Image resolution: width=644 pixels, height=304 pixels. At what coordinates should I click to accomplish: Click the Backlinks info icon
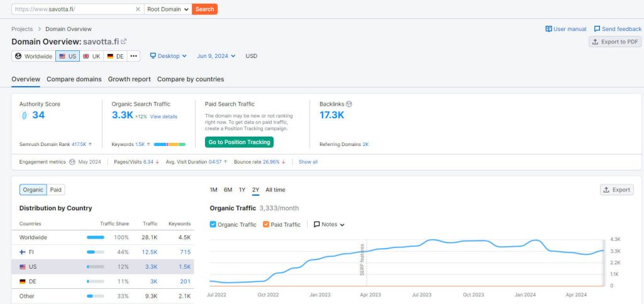coord(349,104)
